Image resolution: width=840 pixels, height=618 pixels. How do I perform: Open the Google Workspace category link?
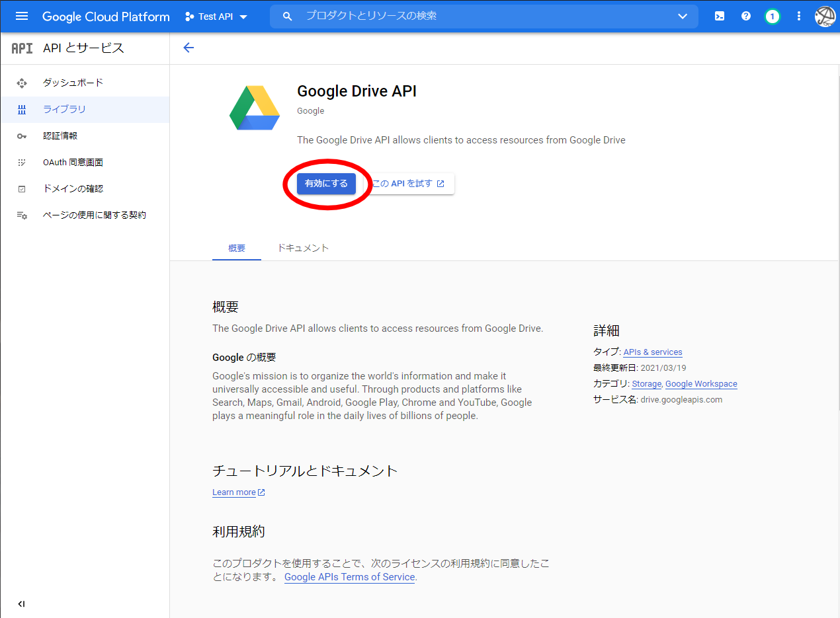[x=701, y=384]
